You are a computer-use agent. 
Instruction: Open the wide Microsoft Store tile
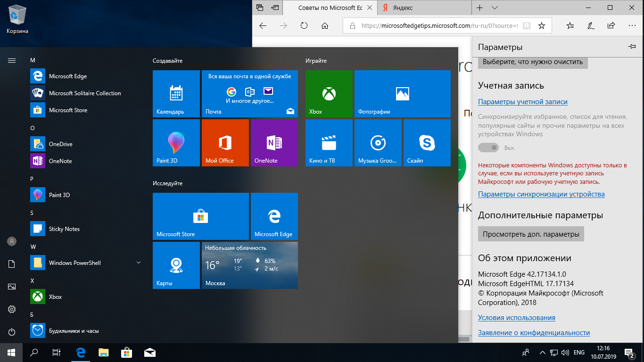pyautogui.click(x=201, y=216)
